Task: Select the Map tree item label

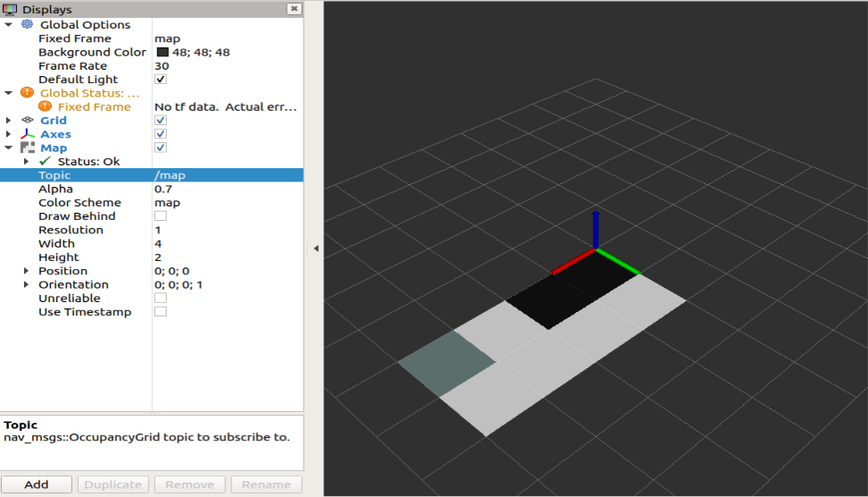Action: [x=54, y=147]
